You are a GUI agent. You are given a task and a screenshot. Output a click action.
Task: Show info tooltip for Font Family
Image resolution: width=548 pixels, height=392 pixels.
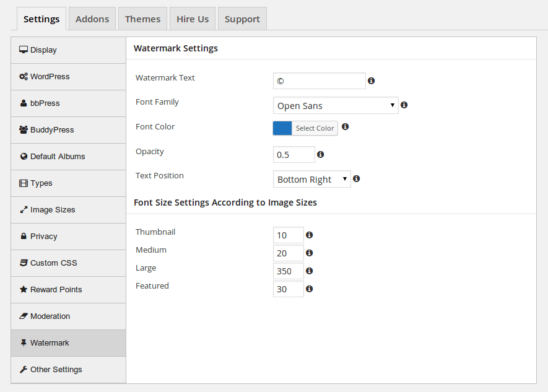[x=404, y=105]
